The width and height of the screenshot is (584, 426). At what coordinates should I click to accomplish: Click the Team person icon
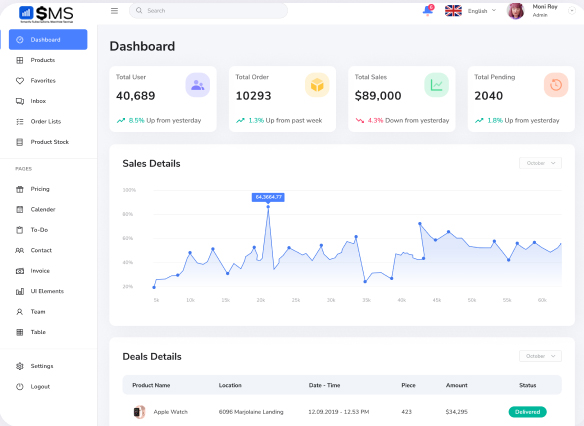[20, 312]
